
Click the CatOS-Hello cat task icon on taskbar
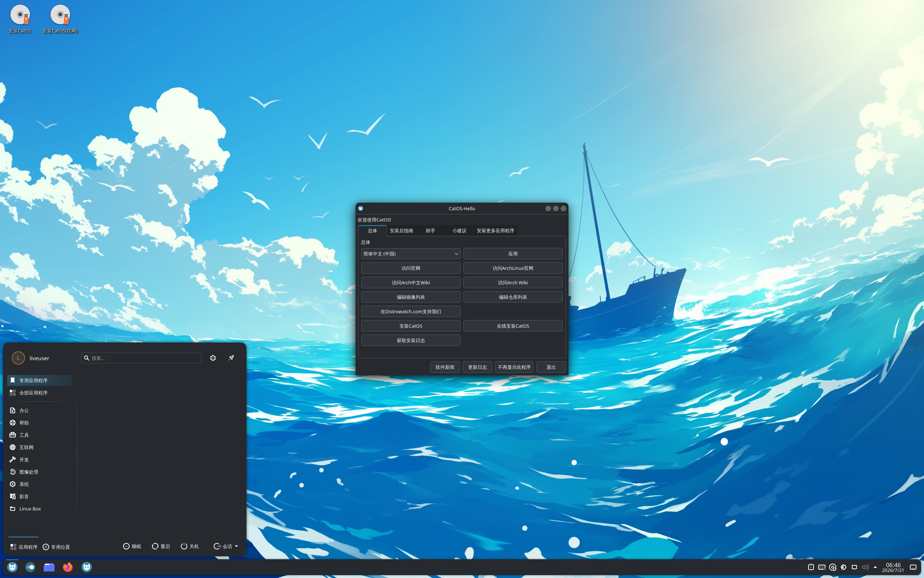[87, 567]
